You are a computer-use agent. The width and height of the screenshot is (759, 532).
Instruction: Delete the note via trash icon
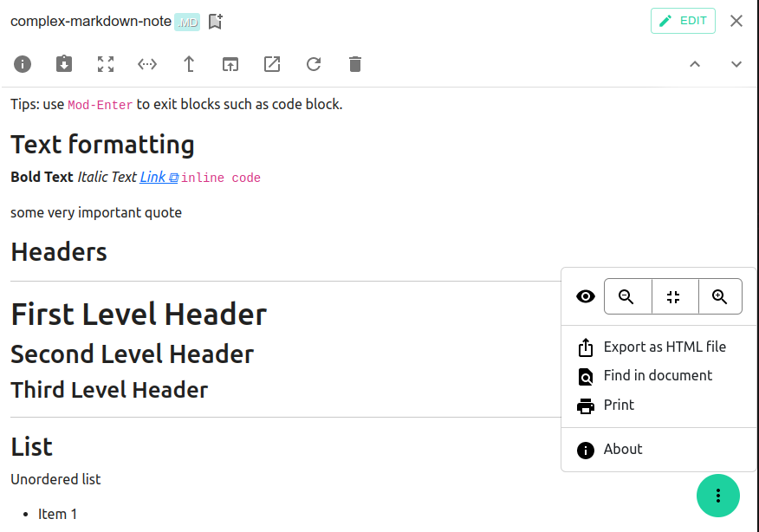355,64
